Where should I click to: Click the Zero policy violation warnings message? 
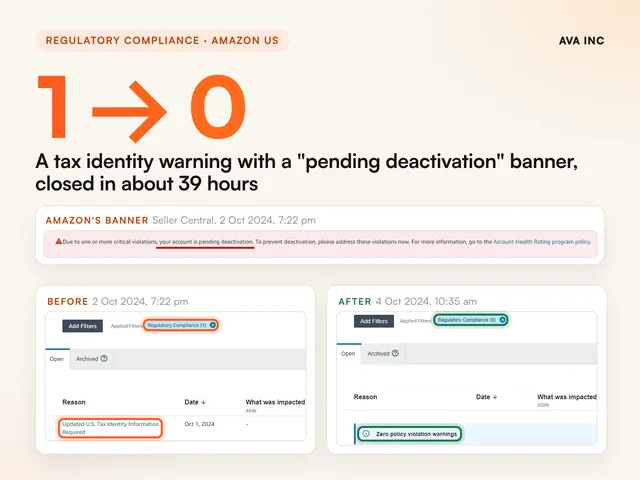pyautogui.click(x=416, y=434)
